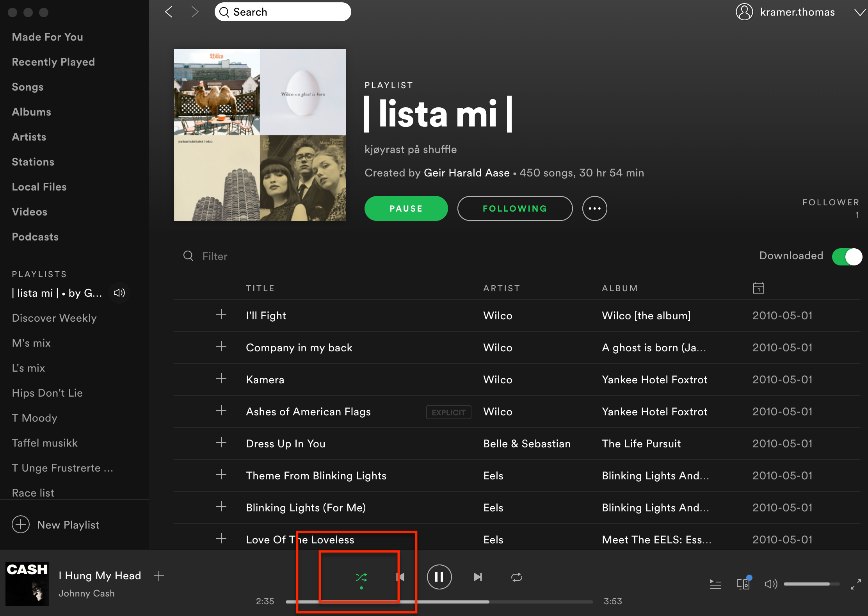The height and width of the screenshot is (616, 868).
Task: Open the Taffel musikk playlist
Action: tap(45, 443)
